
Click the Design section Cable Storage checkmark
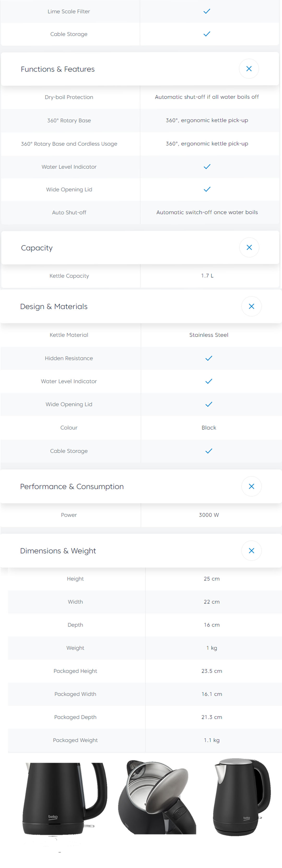209,451
